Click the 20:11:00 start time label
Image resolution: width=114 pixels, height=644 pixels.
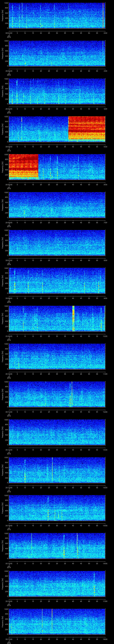pos(9,412)
